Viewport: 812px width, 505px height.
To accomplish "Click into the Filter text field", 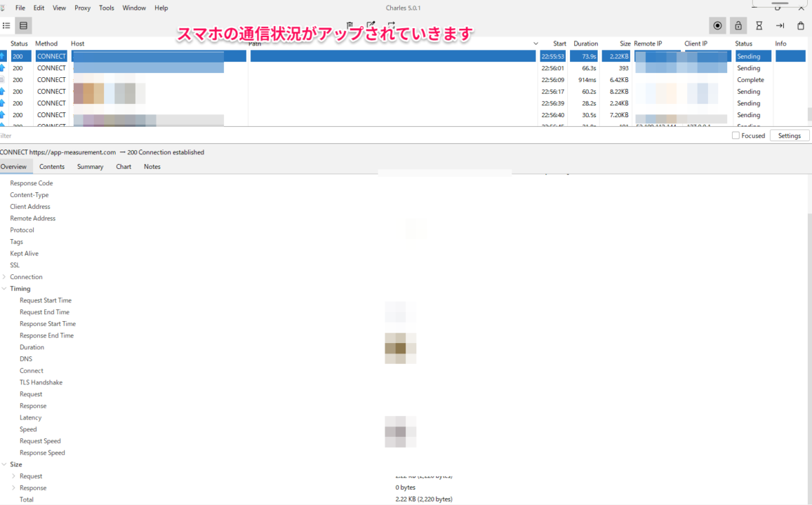I will tap(363, 135).
